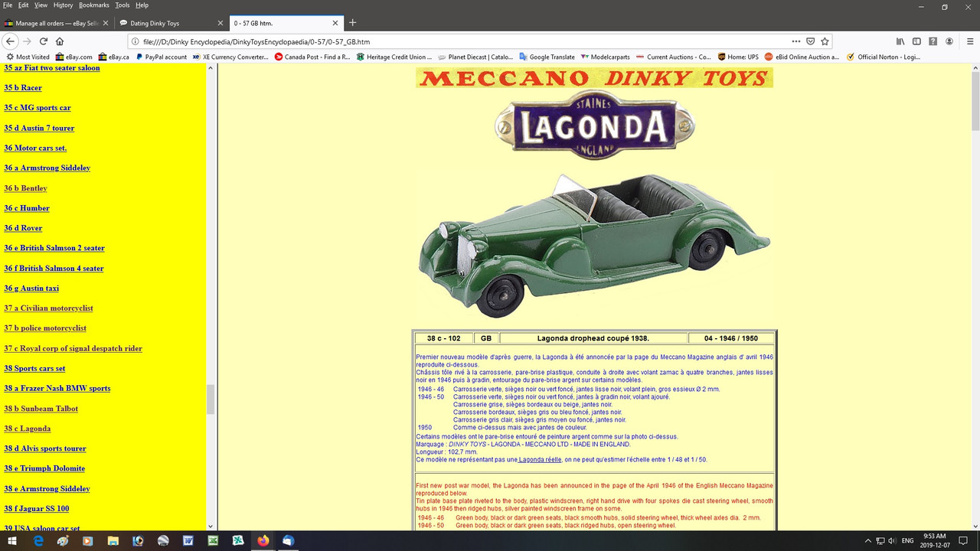This screenshot has width=980, height=551.
Task: Click the green Lagonda car image
Action: click(x=593, y=245)
